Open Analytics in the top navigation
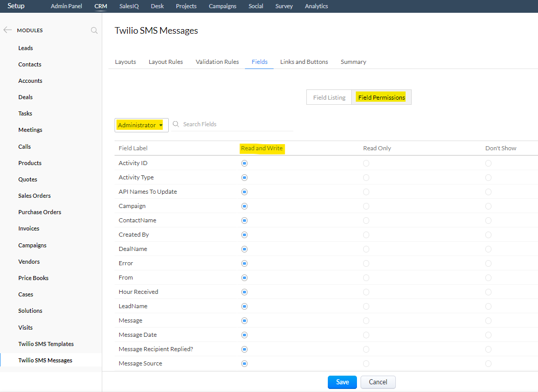This screenshot has height=392, width=538. 316,6
